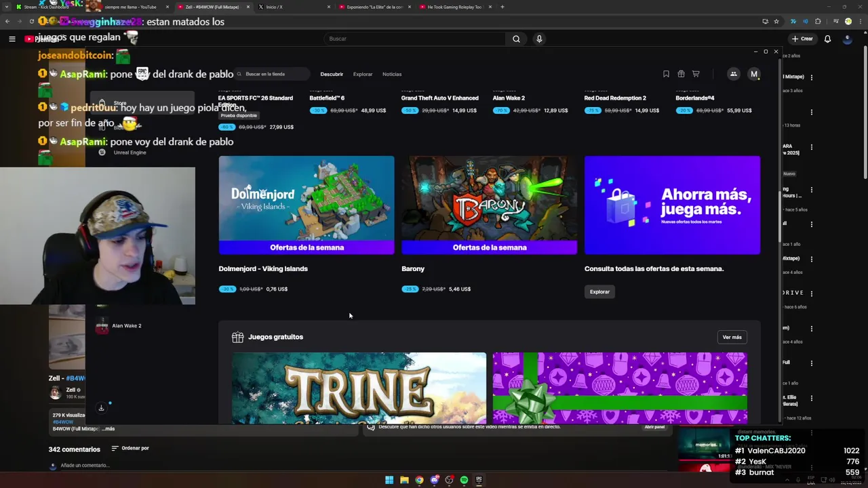Click the Epic downloads arrow icon
The width and height of the screenshot is (868, 488).
point(101,407)
